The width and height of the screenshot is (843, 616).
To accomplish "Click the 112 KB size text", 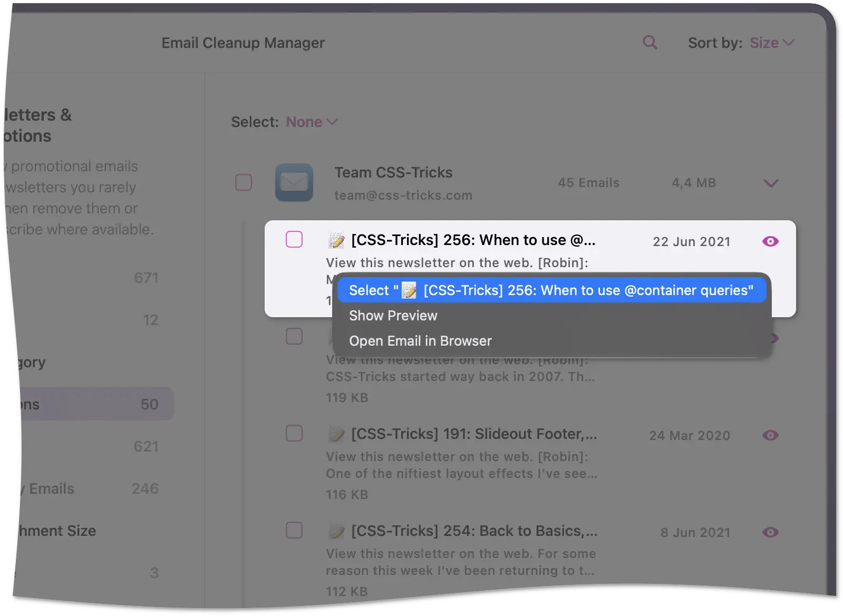I will pyautogui.click(x=346, y=592).
